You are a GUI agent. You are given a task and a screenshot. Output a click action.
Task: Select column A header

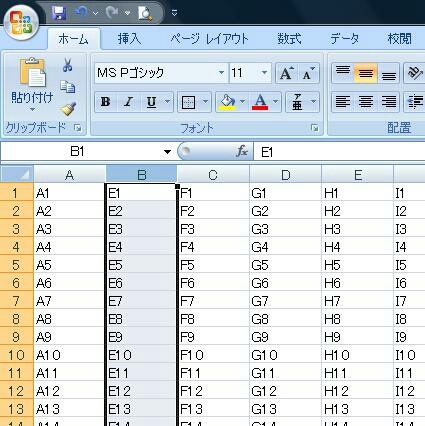tap(70, 175)
